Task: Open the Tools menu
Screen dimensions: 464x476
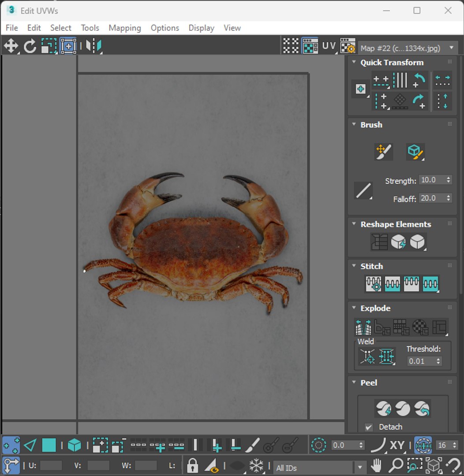Action: [x=90, y=28]
